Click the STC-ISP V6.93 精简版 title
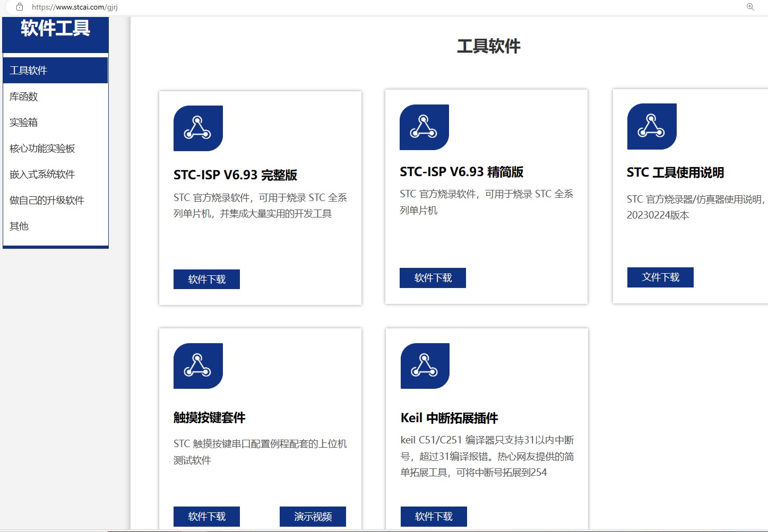 pyautogui.click(x=462, y=172)
